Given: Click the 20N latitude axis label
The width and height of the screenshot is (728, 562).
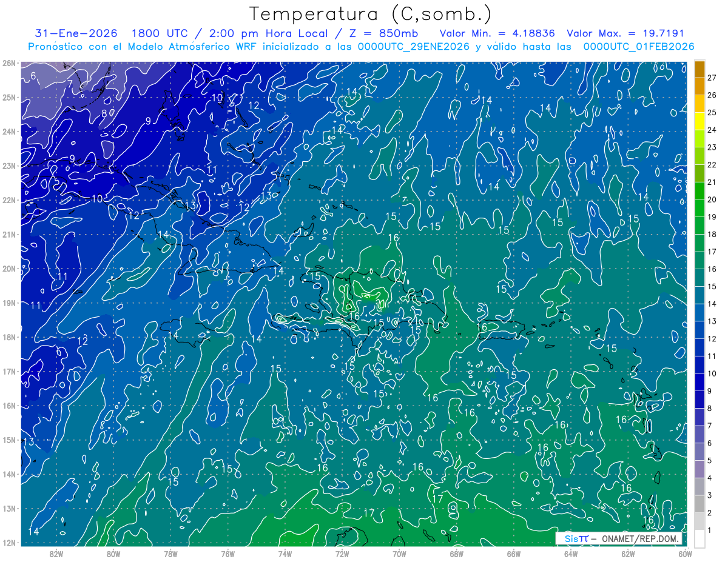Looking at the screenshot, I should pyautogui.click(x=9, y=269).
